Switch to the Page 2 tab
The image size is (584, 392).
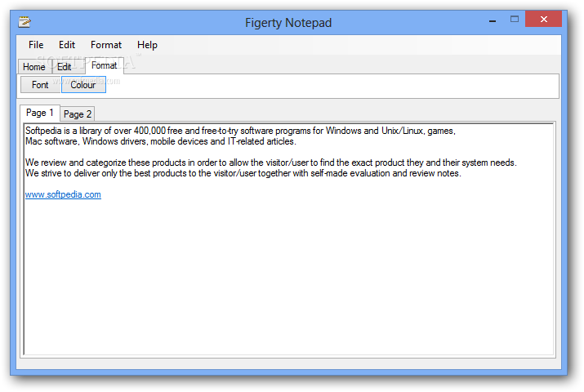click(78, 114)
